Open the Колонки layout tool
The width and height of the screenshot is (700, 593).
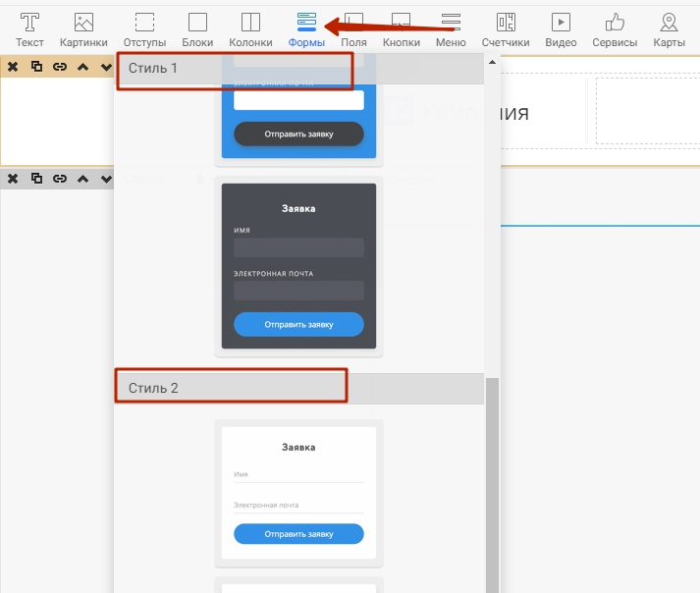[250, 29]
